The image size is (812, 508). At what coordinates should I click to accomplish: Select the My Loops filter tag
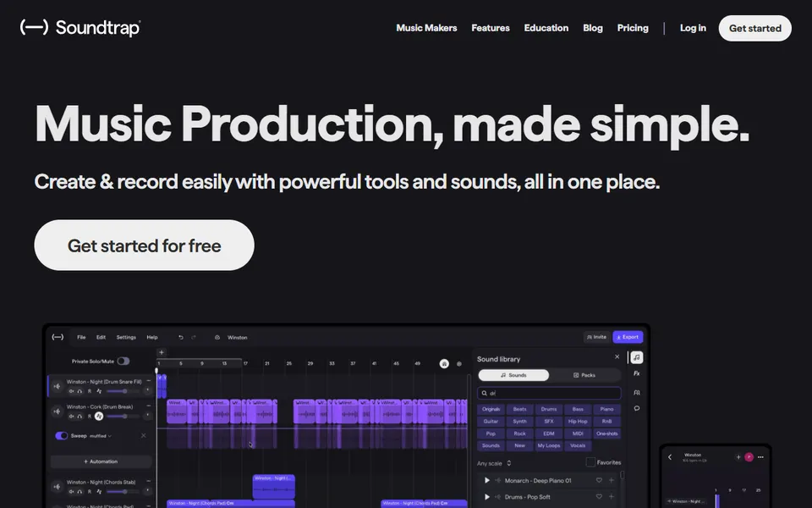(x=548, y=445)
